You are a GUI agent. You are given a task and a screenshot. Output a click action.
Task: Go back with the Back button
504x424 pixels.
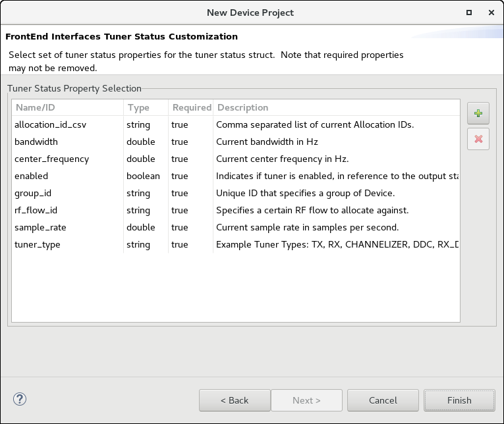[235, 400]
